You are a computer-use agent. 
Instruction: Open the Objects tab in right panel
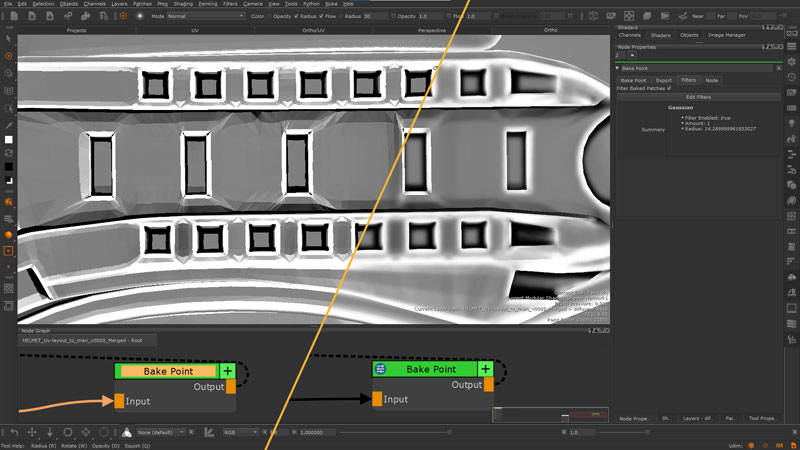[x=689, y=35]
